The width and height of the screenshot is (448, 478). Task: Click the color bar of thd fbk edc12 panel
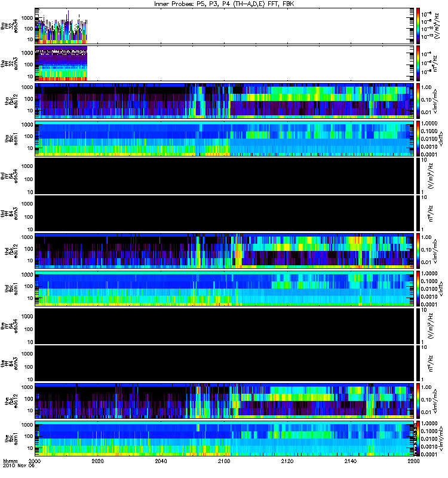(x=418, y=251)
